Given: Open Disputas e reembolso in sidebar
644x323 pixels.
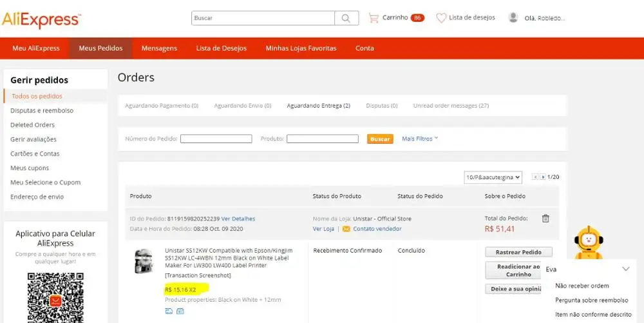Looking at the screenshot, I should click(42, 110).
